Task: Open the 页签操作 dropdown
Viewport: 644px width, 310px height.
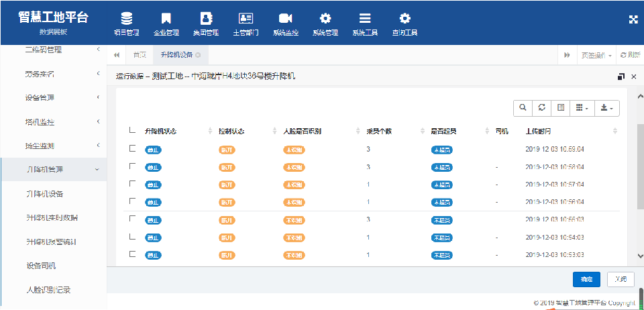Action: pyautogui.click(x=596, y=55)
